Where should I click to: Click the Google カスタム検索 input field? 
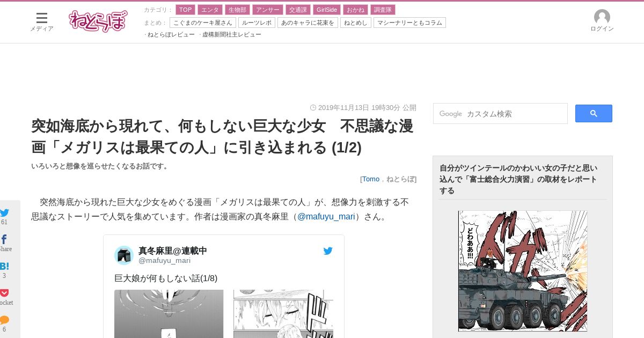500,114
